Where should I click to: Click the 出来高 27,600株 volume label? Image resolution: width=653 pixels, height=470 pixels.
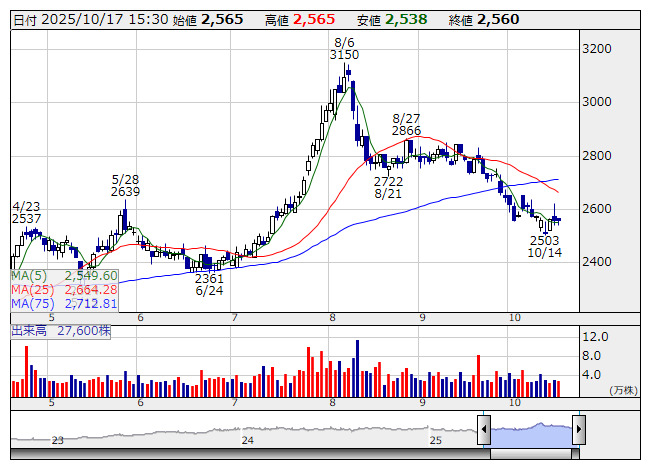tap(61, 331)
